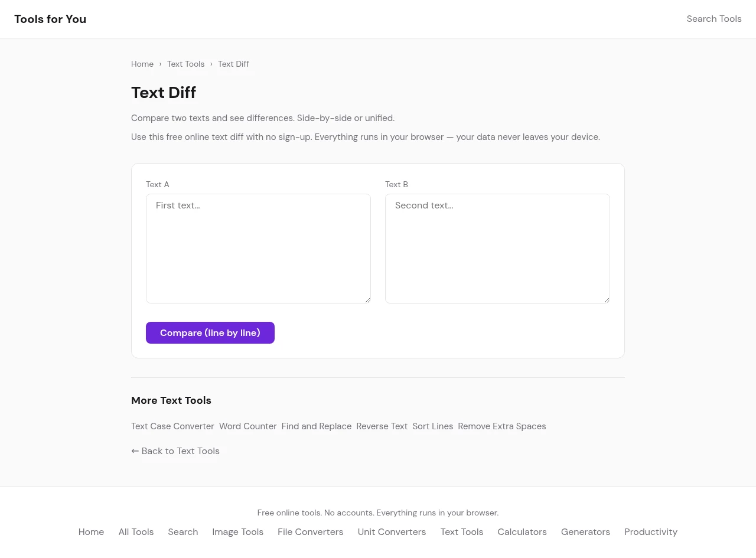Open Calculators footer link
Image resolution: width=756 pixels, height=558 pixels.
522,532
